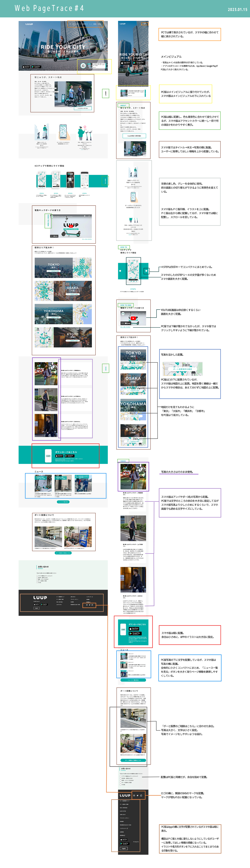Open the KYOTO area card in desktop mockup
This screenshot has height=868, width=250.
coord(63,337)
